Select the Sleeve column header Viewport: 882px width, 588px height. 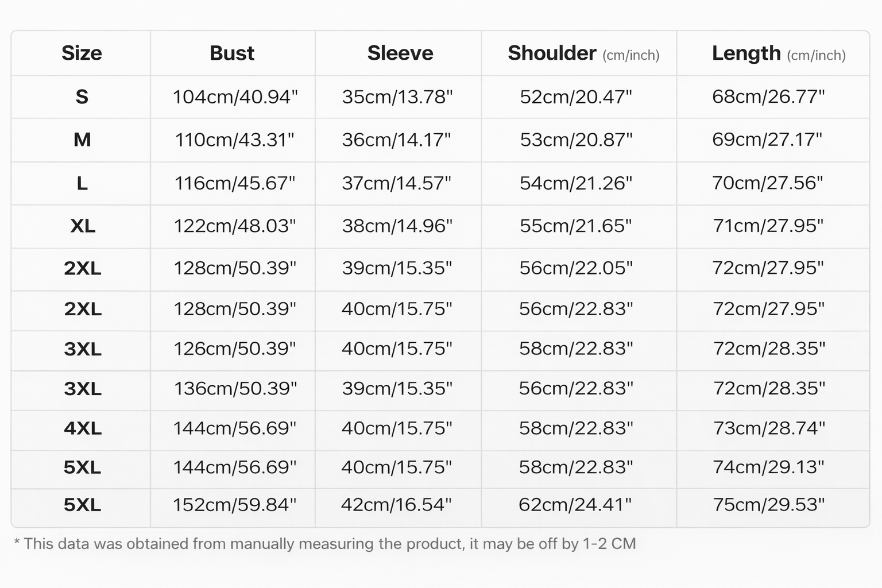400,53
